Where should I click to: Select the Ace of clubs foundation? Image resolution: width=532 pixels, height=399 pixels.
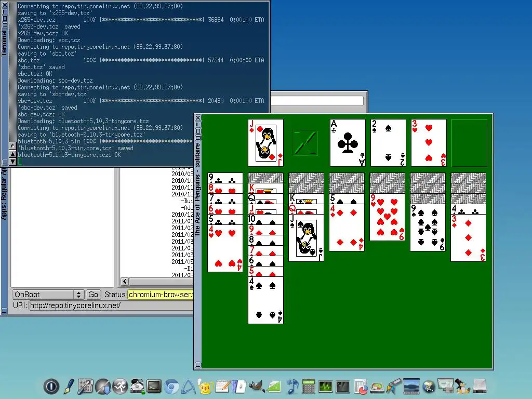pos(348,143)
